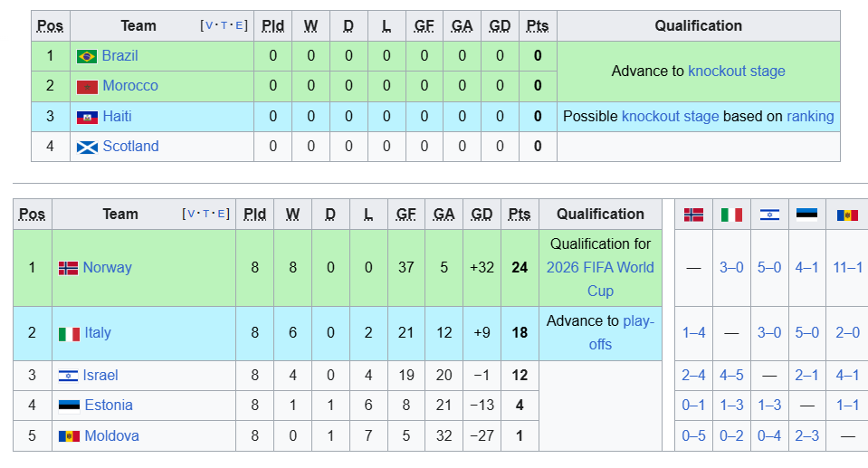Click the ranking link in Haiti row
The width and height of the screenshot is (868, 468).
(x=810, y=117)
